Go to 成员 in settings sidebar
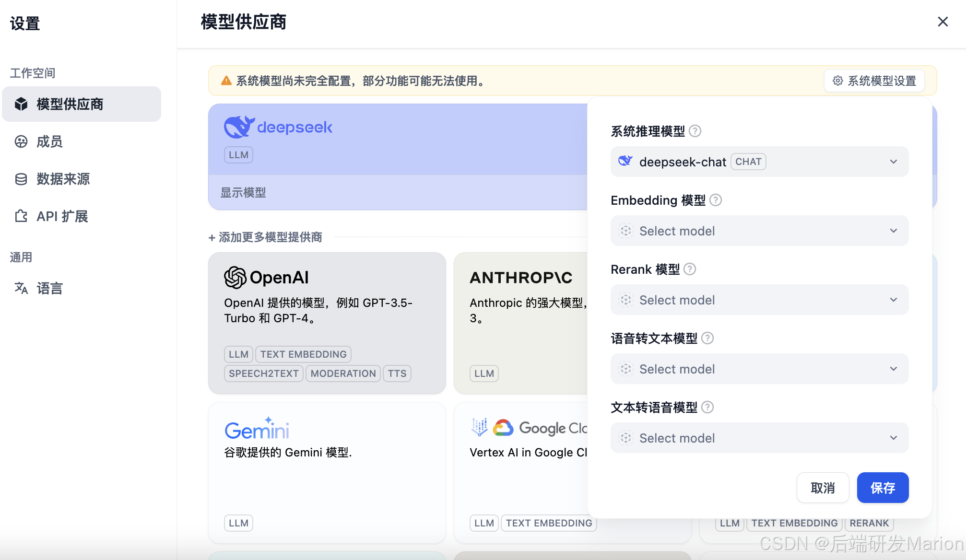966x560 pixels. [x=50, y=141]
